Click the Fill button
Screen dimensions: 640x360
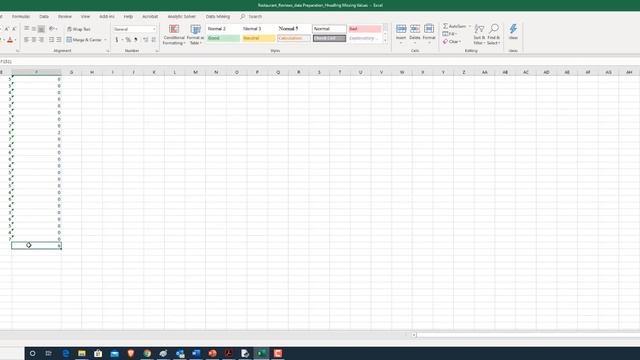[x=449, y=34]
